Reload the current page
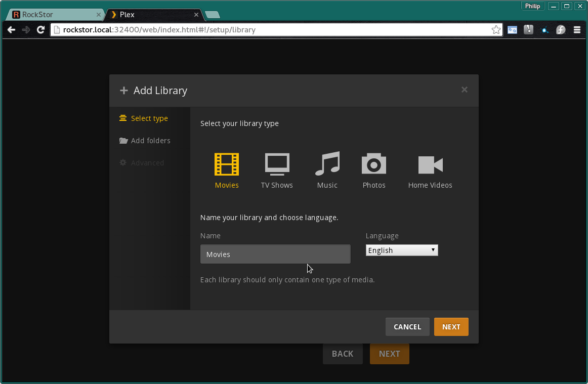Viewport: 588px width, 384px height. pos(41,30)
